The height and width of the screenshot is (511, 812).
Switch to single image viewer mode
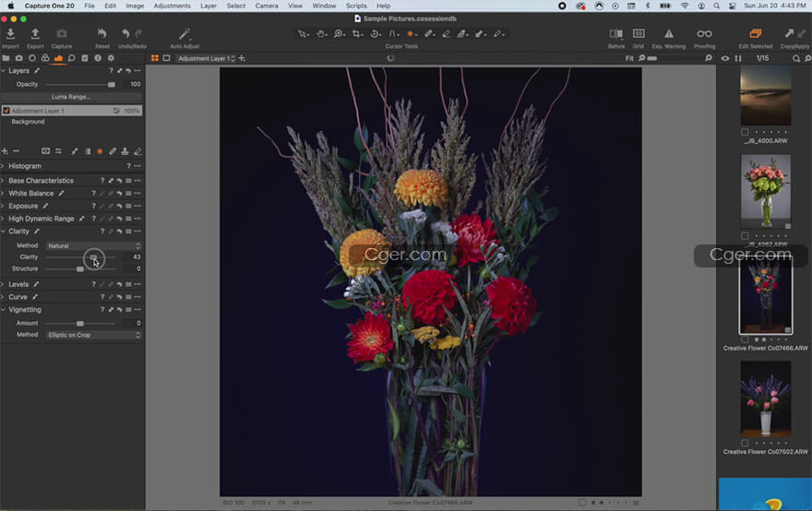tap(166, 58)
